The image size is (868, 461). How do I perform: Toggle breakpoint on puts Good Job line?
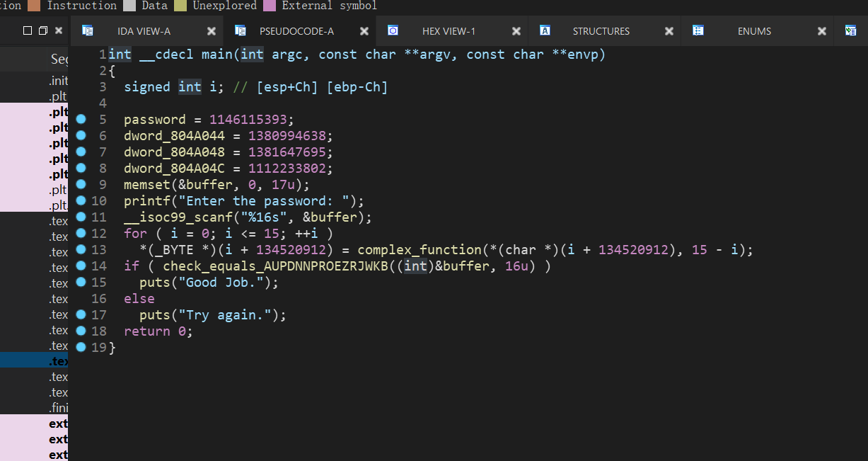pos(81,282)
